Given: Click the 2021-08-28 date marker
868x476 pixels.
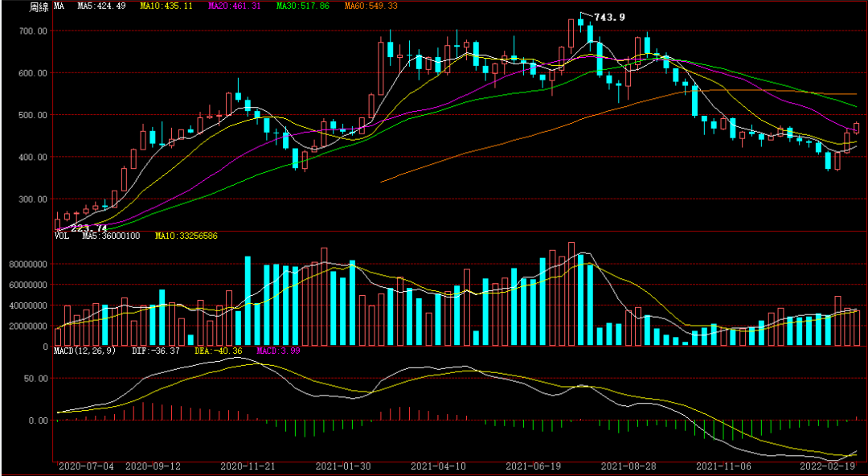Looking at the screenshot, I should (628, 466).
